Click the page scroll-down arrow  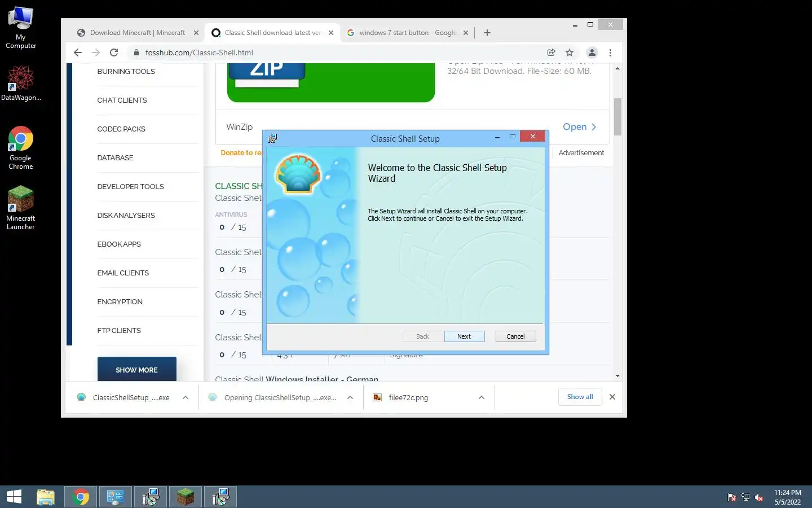617,376
